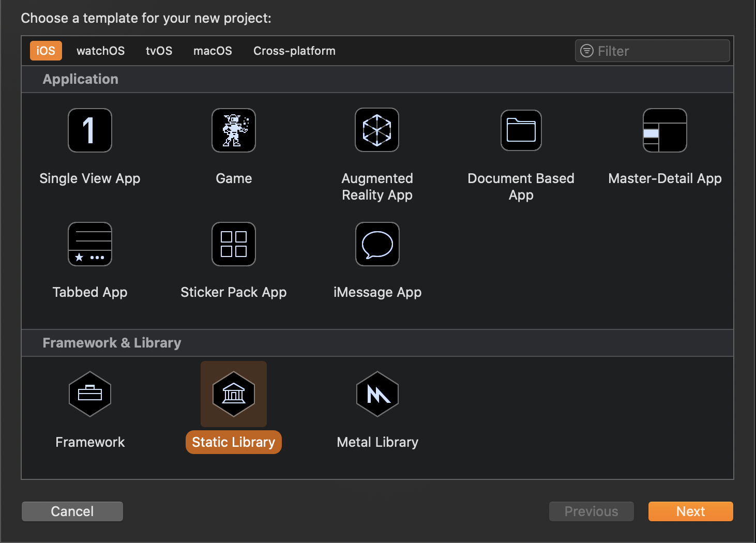Select the Framework toolbox icon

pyautogui.click(x=90, y=394)
